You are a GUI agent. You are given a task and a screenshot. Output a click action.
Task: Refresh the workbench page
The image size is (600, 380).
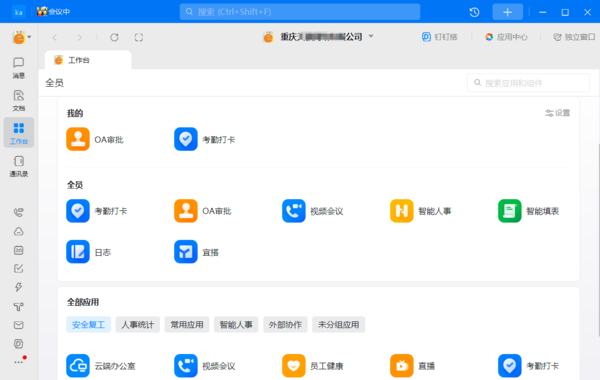114,37
